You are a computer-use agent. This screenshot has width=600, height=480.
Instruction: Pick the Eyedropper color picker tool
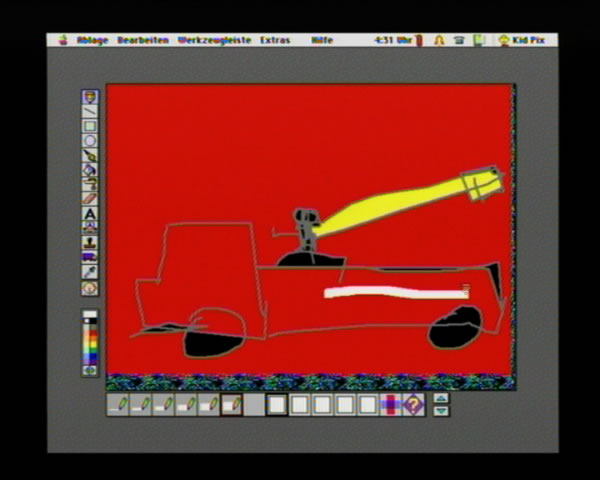pos(90,272)
